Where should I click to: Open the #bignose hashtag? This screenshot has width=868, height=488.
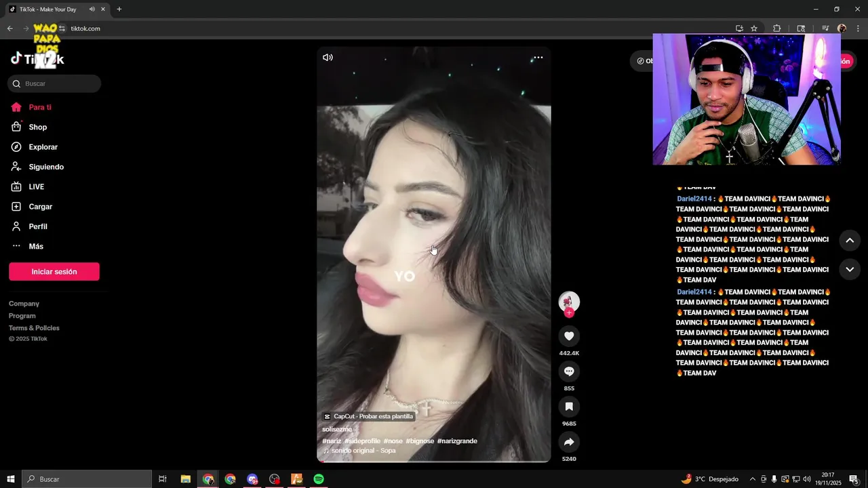[420, 441]
